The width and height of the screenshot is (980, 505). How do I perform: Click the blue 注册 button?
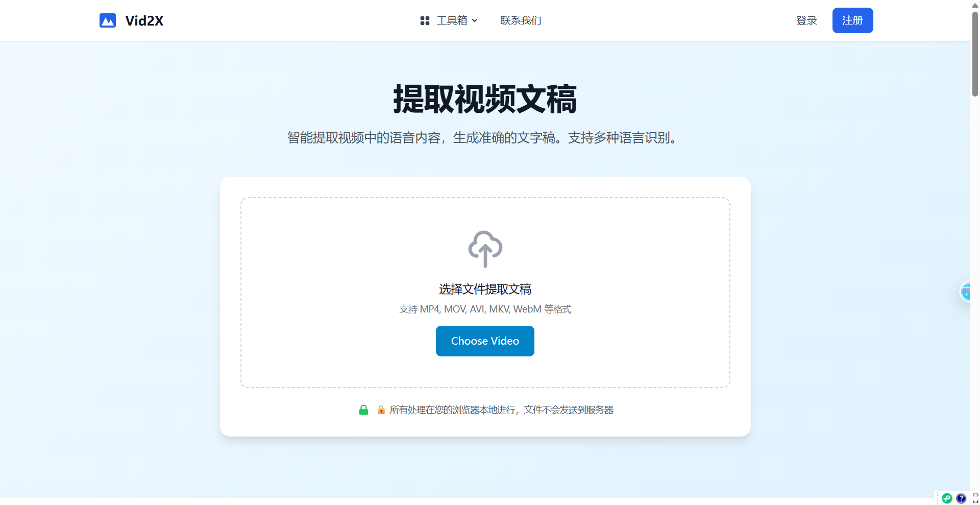point(852,20)
